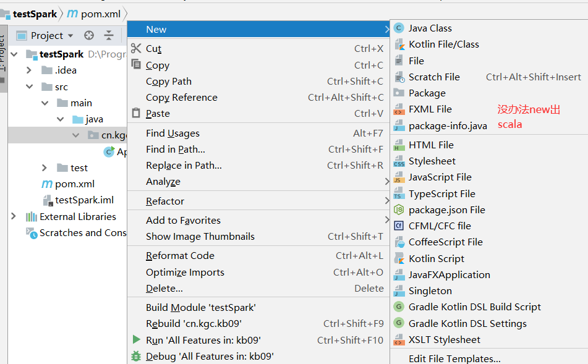588x364 pixels.
Task: Collapse the java folder
Action: 60,119
